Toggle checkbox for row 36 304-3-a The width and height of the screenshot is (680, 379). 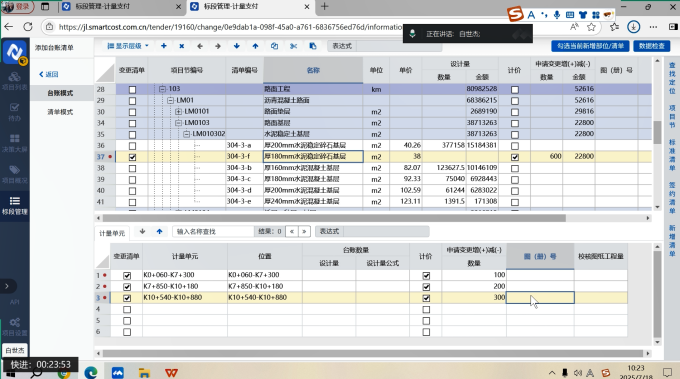click(132, 146)
